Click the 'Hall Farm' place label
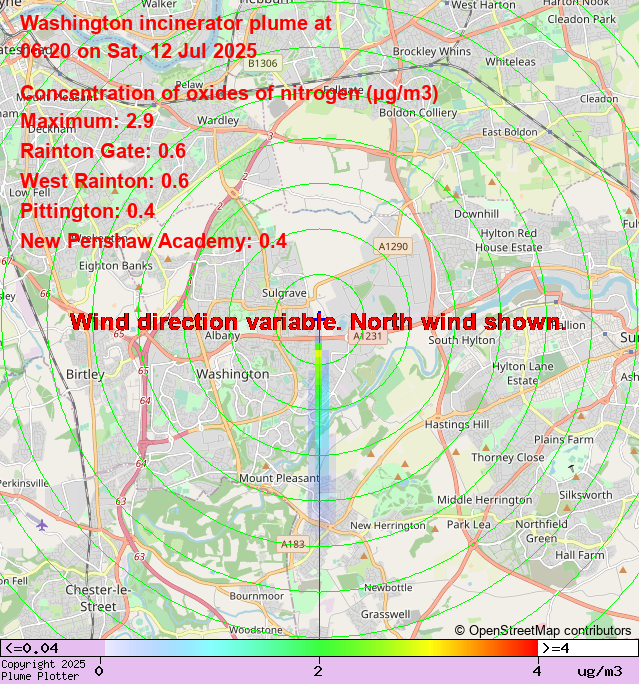639x684 pixels. pyautogui.click(x=580, y=555)
